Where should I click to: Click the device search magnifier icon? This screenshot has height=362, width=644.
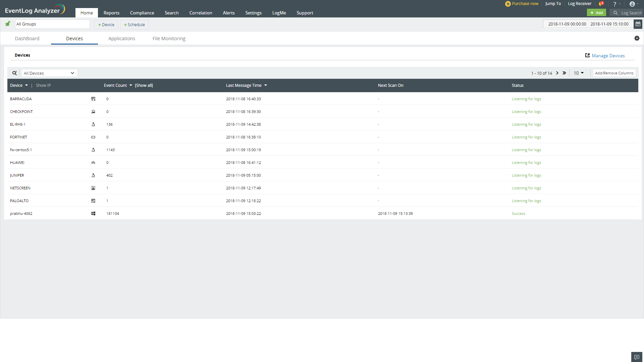[14, 73]
